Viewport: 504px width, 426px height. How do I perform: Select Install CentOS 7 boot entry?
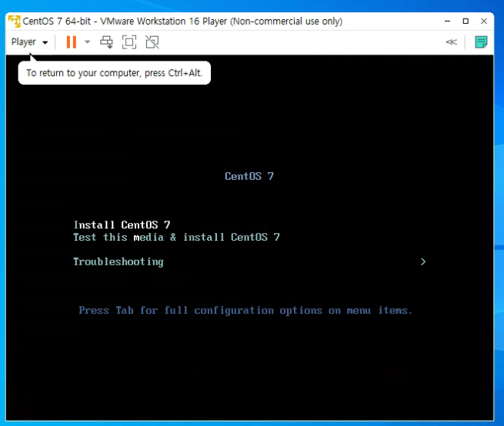pyautogui.click(x=122, y=225)
